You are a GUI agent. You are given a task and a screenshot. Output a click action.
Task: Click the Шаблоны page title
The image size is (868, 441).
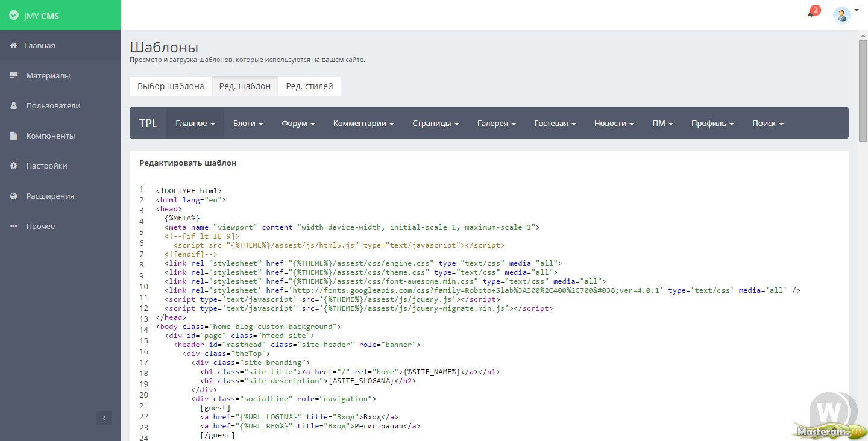pyautogui.click(x=164, y=47)
